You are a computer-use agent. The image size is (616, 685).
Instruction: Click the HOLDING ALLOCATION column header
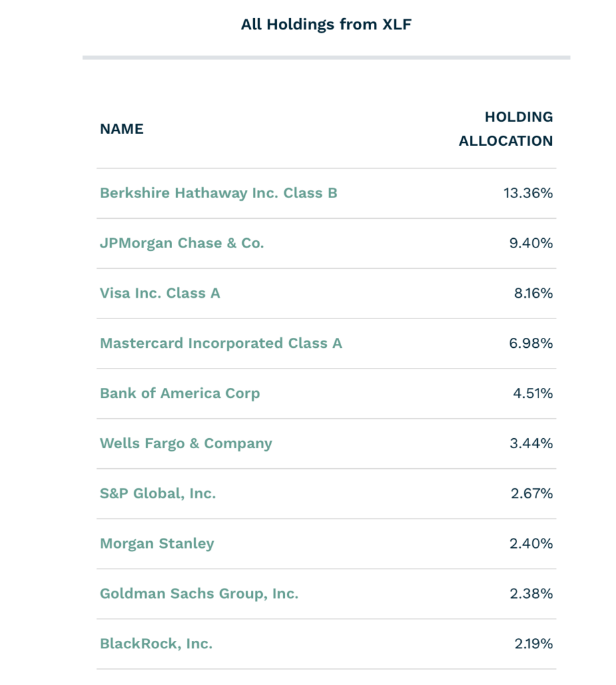[x=506, y=129]
